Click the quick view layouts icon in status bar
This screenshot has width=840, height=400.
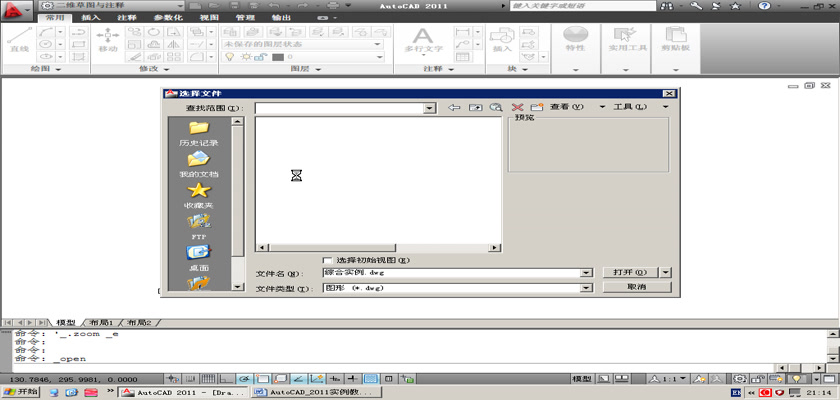coord(621,379)
